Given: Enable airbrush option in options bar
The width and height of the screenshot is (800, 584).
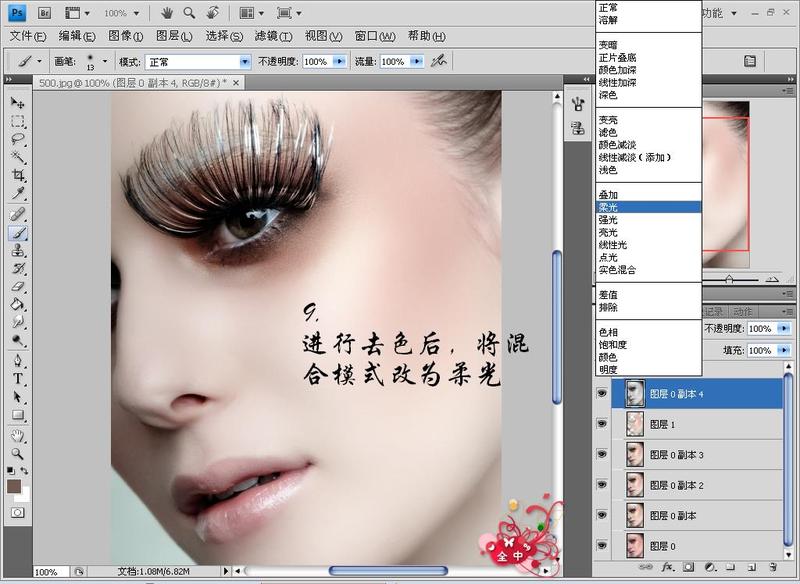Looking at the screenshot, I should coord(438,61).
